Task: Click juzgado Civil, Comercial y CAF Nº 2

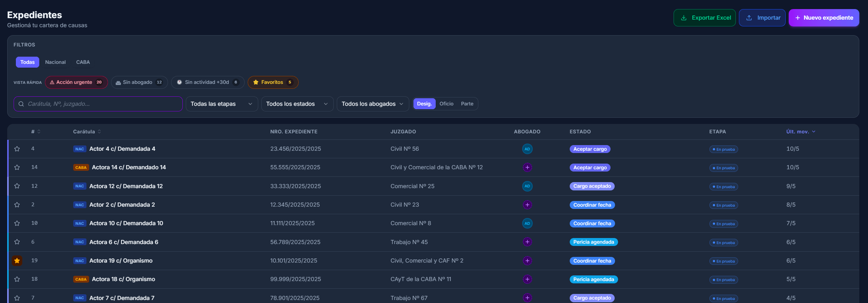Action: (x=427, y=261)
